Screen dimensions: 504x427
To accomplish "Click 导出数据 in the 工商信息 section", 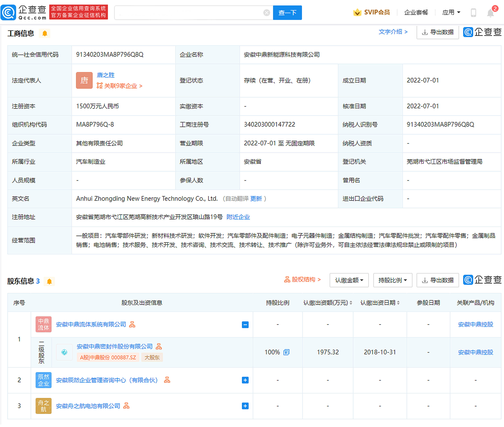I will coord(438,32).
